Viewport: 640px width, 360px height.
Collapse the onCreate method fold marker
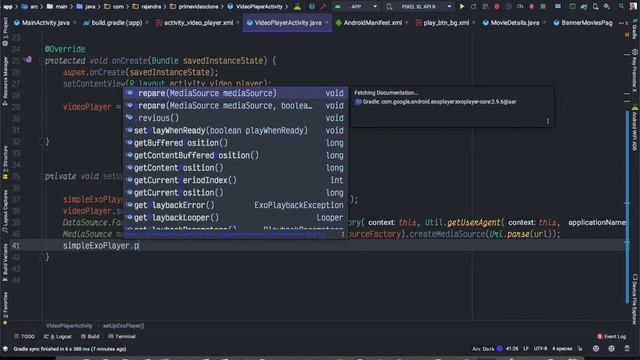coord(42,60)
